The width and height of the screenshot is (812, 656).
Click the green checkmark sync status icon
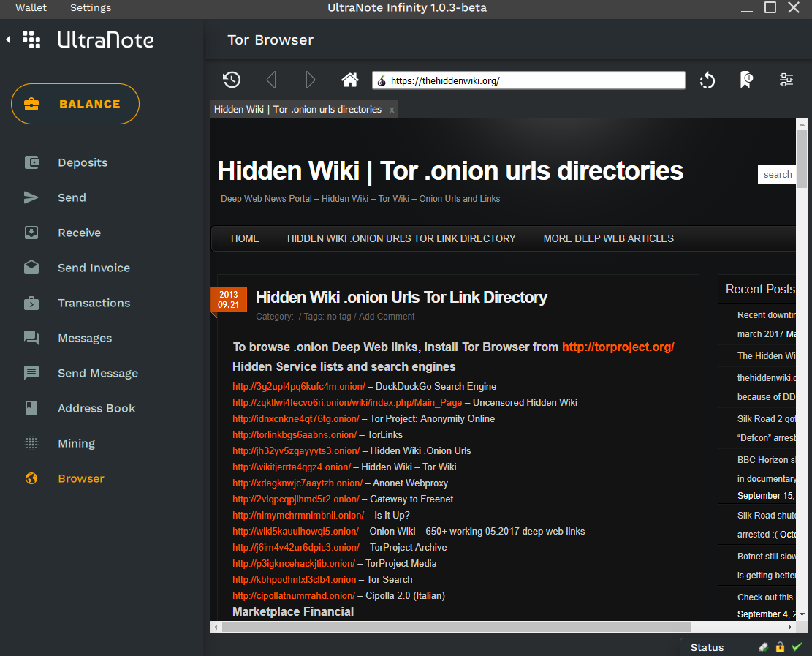point(797,646)
